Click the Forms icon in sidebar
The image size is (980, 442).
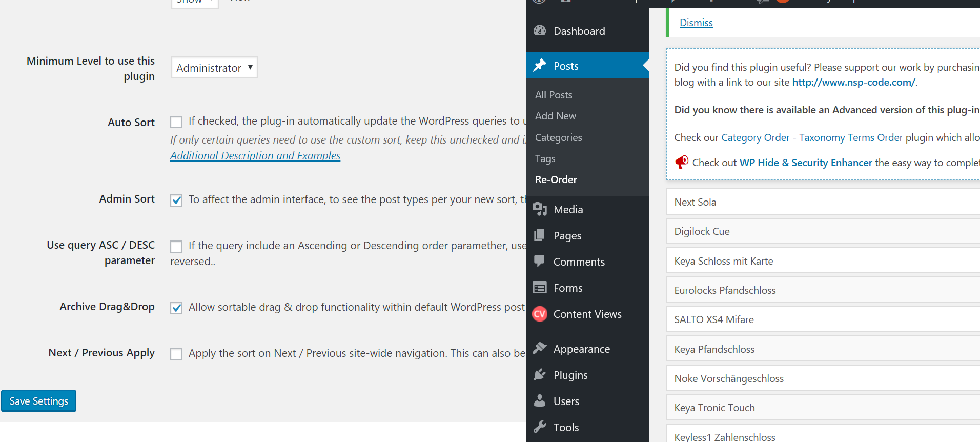pos(540,288)
